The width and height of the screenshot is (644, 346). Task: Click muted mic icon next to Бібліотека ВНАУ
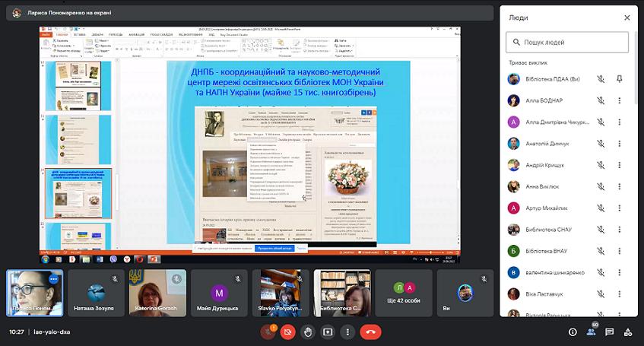click(601, 251)
